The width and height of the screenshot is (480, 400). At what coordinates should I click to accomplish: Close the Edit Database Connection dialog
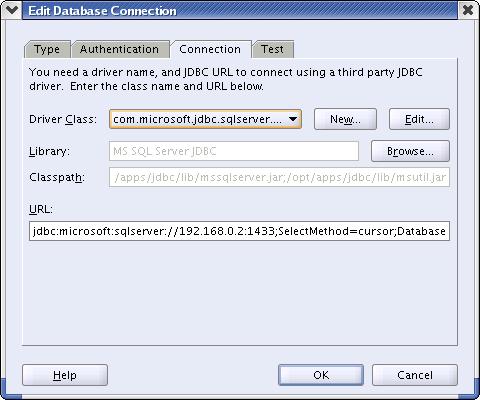point(468,10)
